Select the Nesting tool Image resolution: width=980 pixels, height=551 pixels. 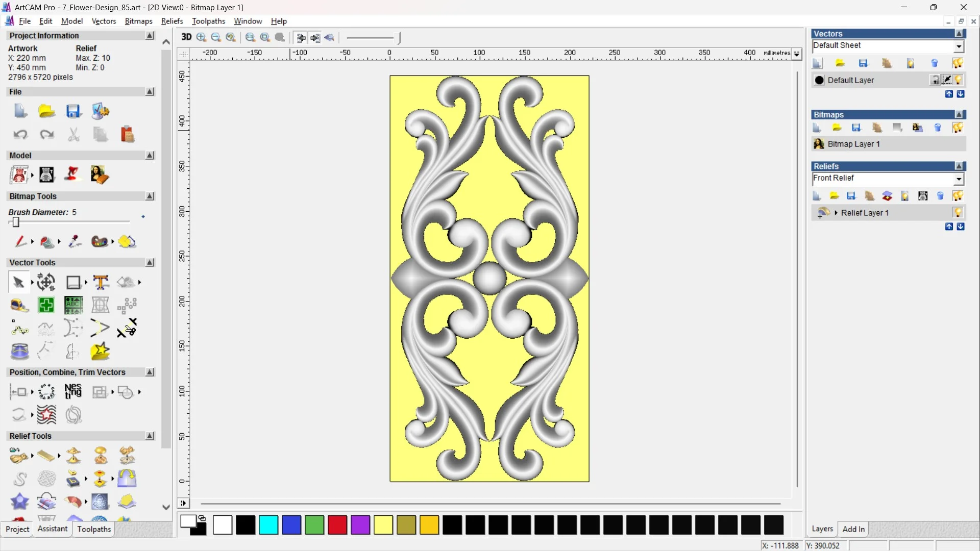(73, 391)
